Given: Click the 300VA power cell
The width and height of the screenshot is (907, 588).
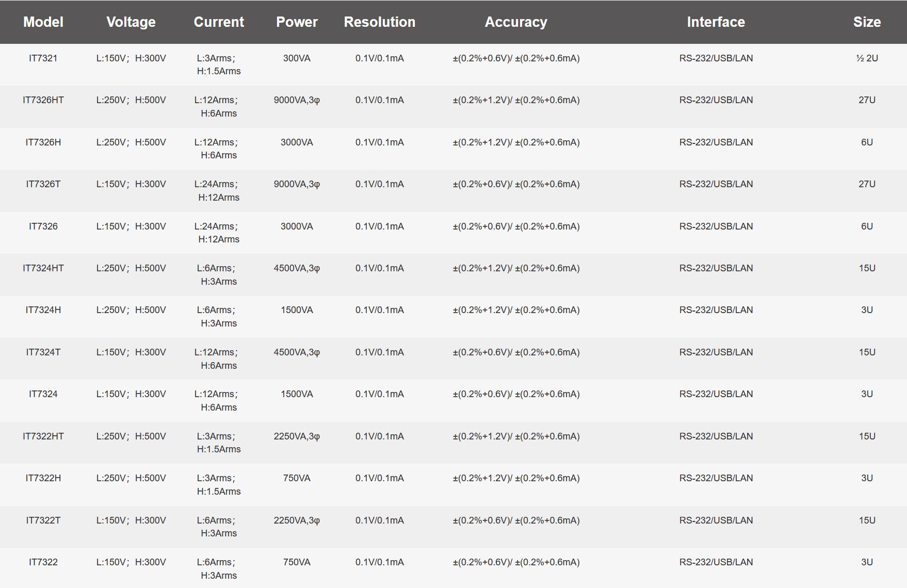Looking at the screenshot, I should (297, 58).
